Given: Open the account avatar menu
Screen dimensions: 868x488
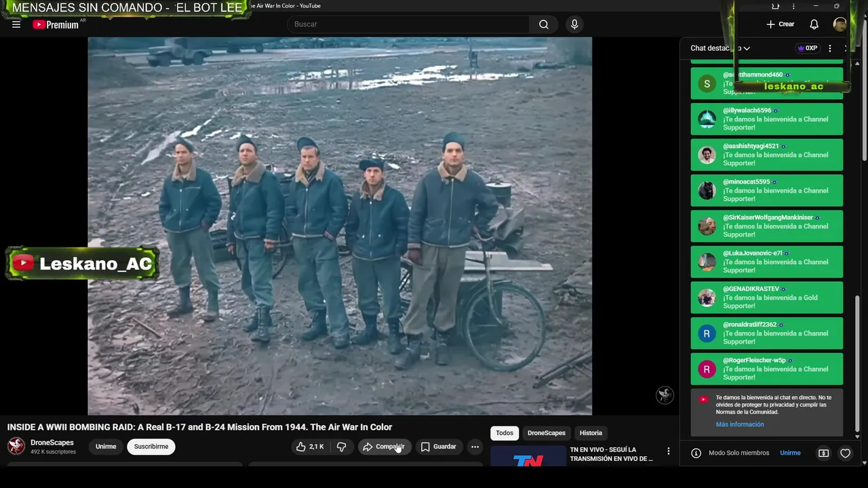Looking at the screenshot, I should coord(840,24).
